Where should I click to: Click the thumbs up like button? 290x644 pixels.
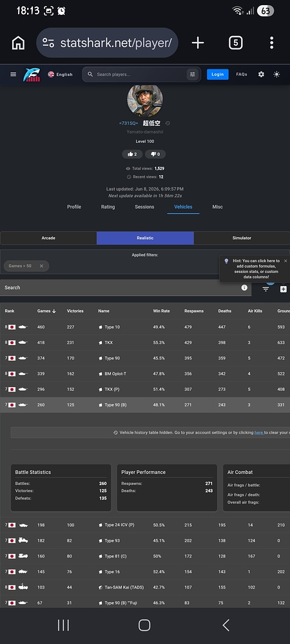coord(132,154)
